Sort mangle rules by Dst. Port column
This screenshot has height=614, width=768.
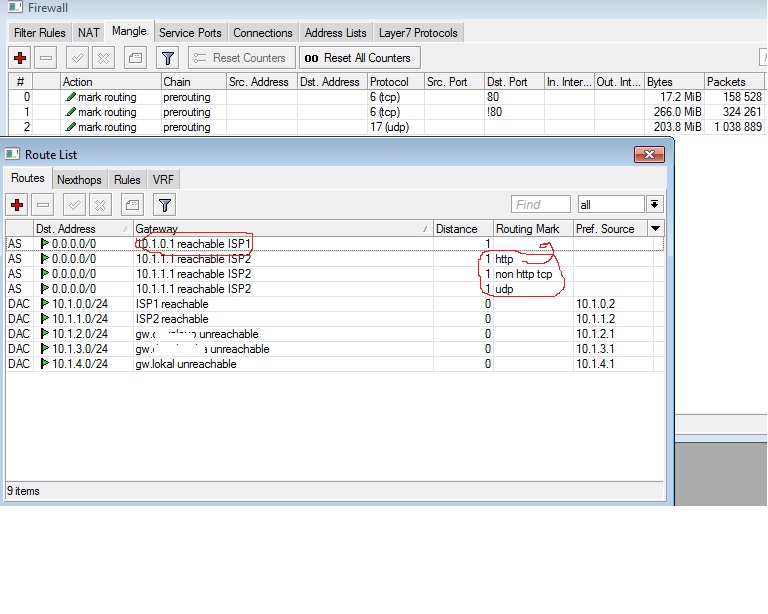pyautogui.click(x=514, y=82)
